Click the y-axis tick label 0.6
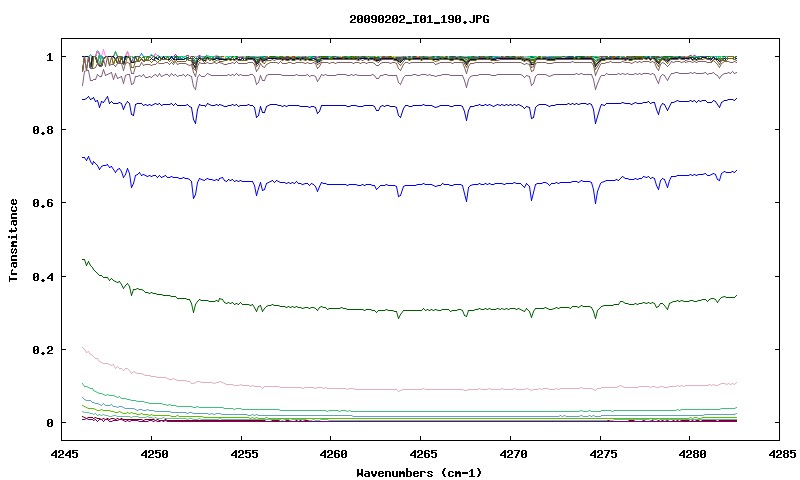This screenshot has height=480, width=800. click(x=43, y=203)
